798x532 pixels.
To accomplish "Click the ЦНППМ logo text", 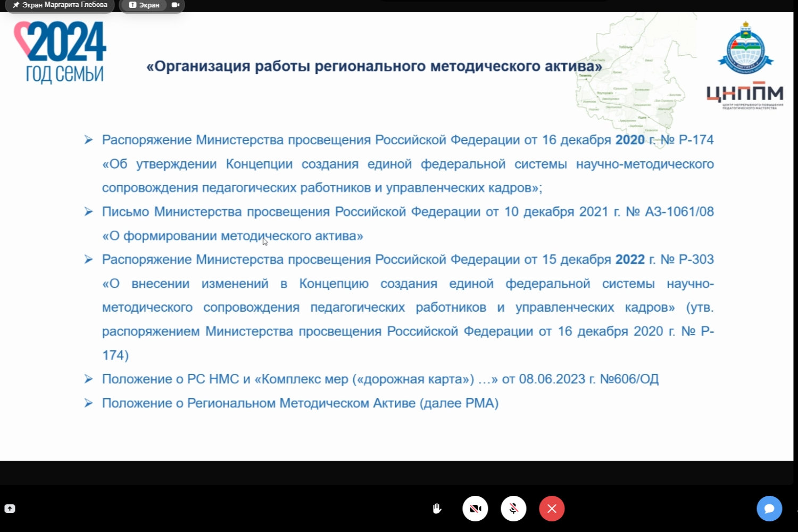I will pos(745,94).
